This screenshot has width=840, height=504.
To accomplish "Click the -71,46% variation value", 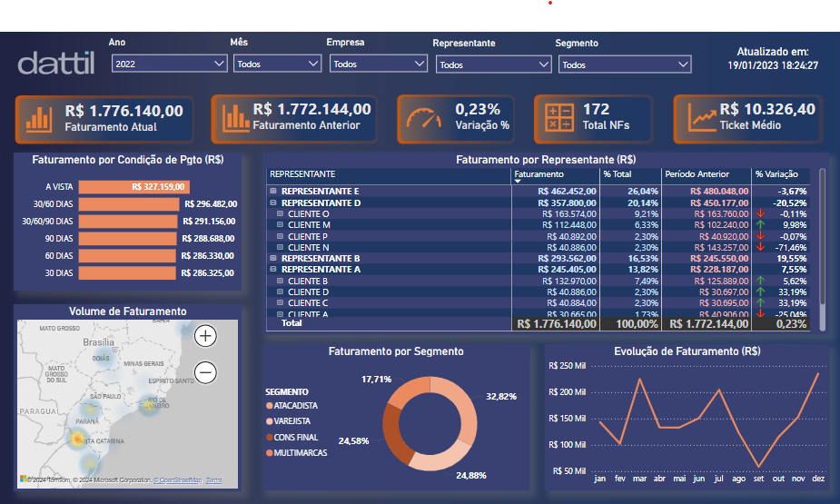I will pyautogui.click(x=790, y=247).
